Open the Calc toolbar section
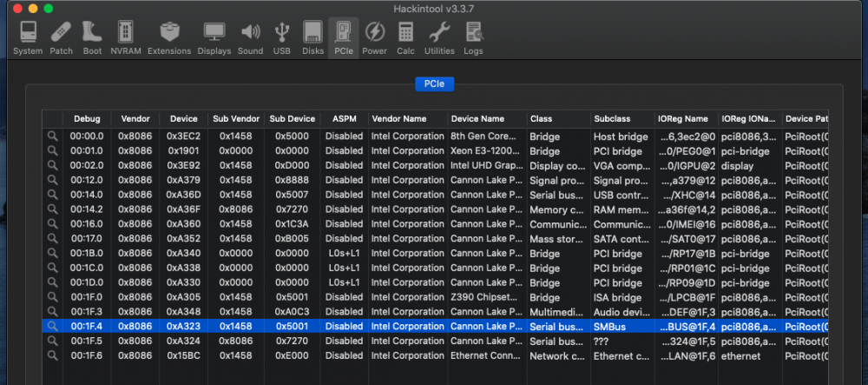The image size is (868, 385). [x=405, y=37]
